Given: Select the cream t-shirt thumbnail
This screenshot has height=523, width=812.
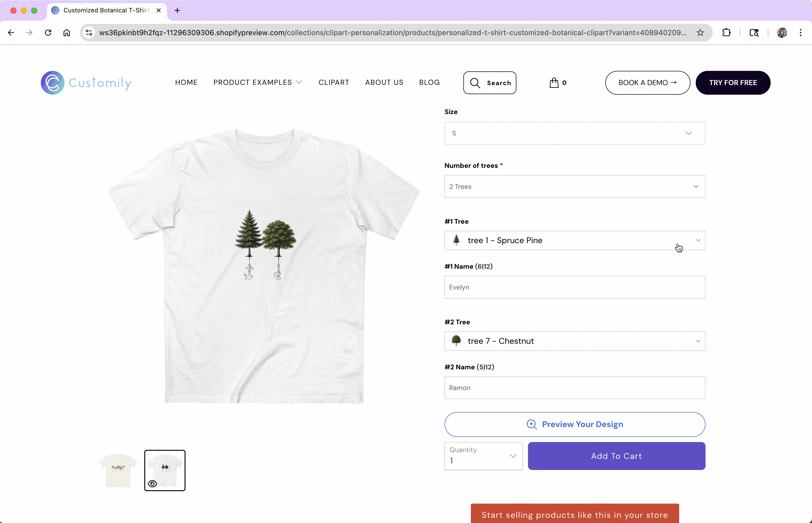Looking at the screenshot, I should [x=118, y=470].
